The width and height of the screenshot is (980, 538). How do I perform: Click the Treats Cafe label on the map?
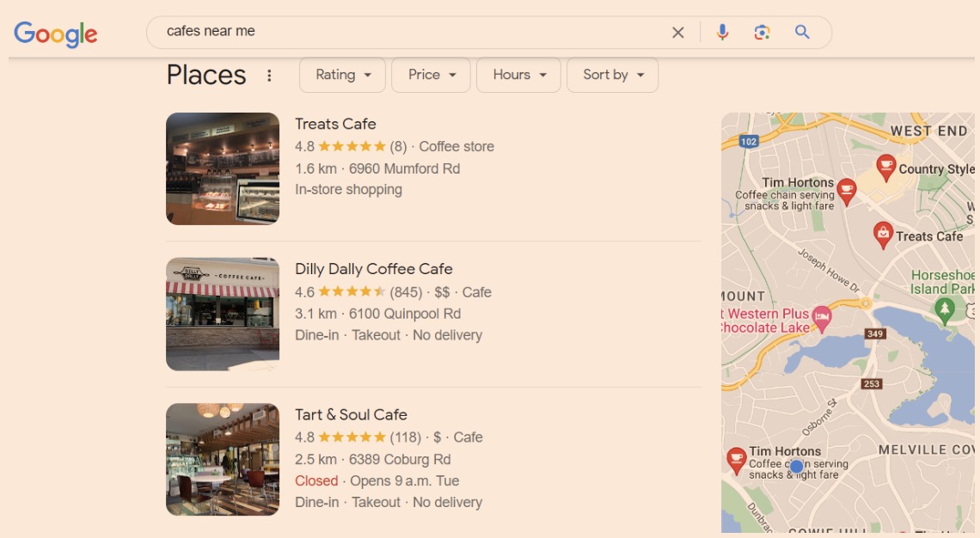929,236
